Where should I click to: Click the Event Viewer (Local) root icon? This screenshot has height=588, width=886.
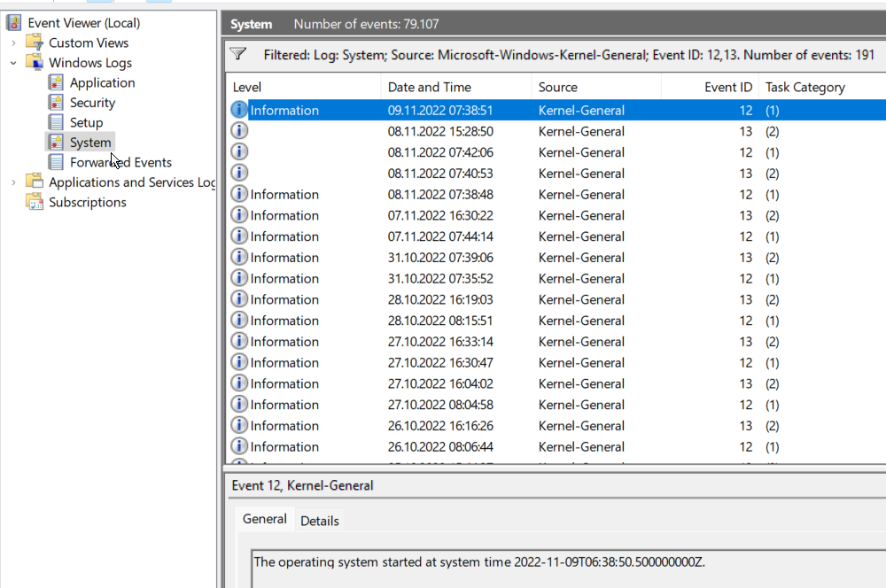[13, 23]
